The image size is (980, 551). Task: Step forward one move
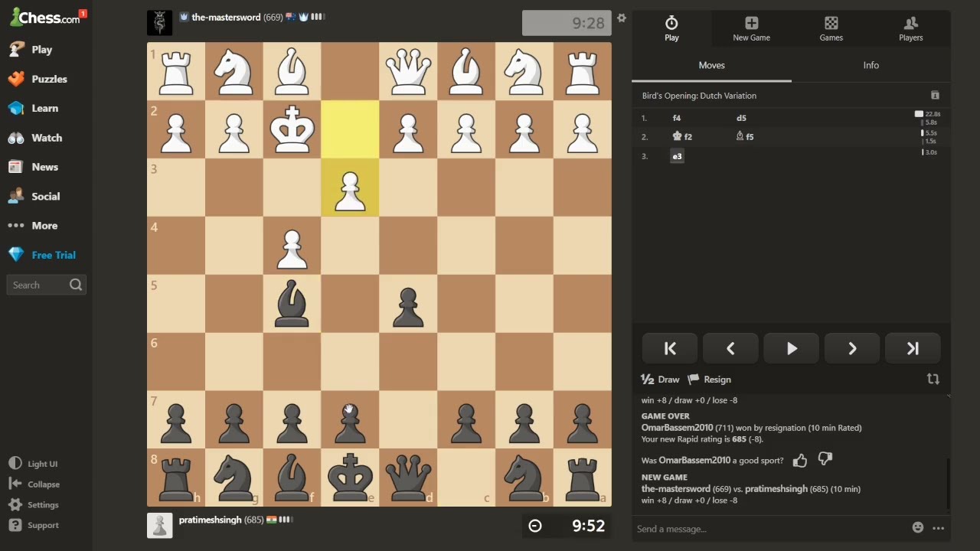(x=852, y=348)
